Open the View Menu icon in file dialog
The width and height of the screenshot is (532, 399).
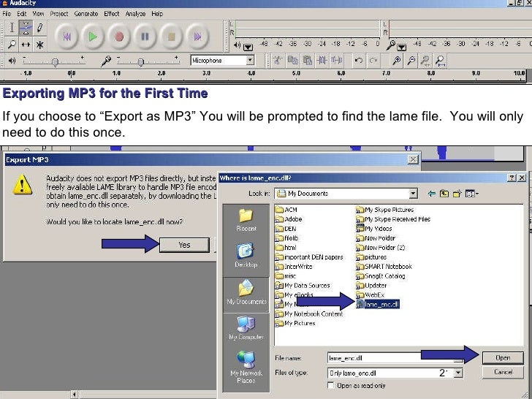(471, 194)
